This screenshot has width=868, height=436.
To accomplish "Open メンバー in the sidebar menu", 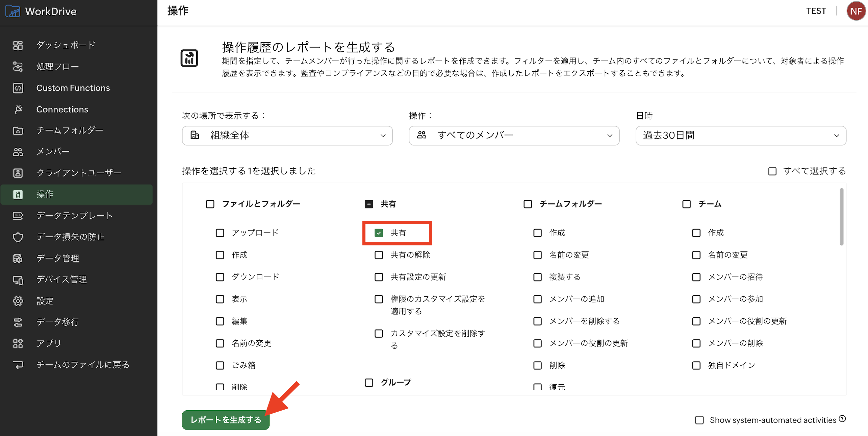I will tap(53, 152).
